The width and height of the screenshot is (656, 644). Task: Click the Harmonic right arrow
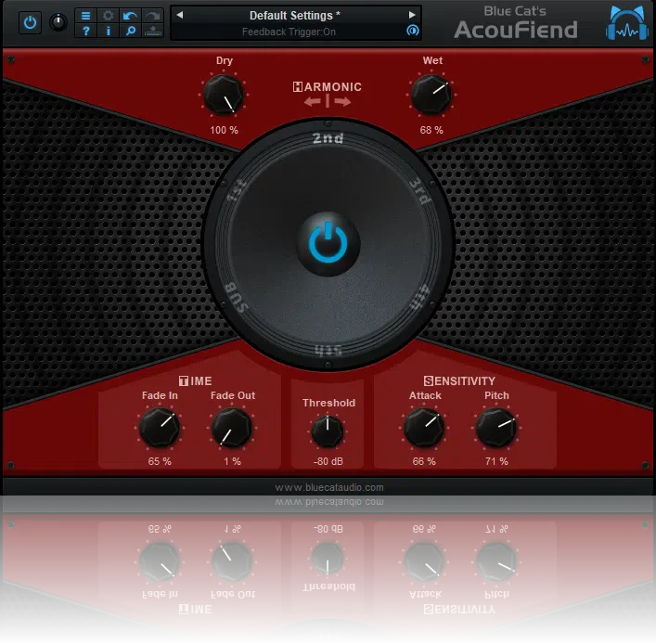tap(342, 101)
